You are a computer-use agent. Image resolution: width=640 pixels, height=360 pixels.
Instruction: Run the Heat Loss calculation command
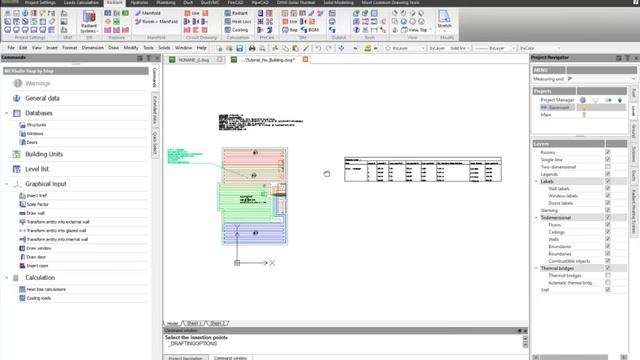pos(238,21)
